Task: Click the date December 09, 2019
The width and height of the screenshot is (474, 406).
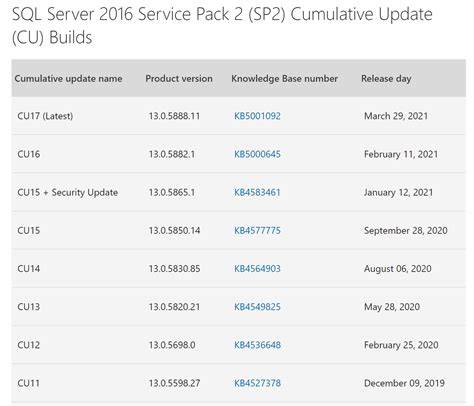Action: [404, 383]
